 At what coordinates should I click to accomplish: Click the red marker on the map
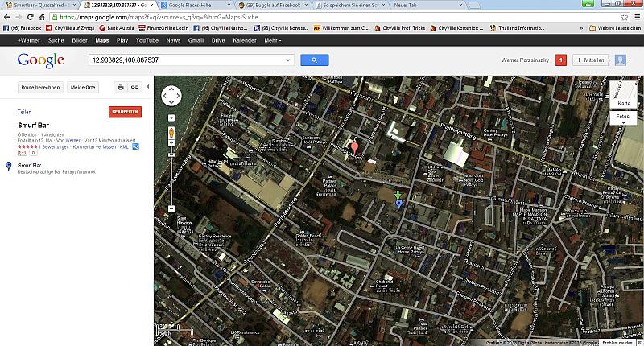[x=353, y=146]
